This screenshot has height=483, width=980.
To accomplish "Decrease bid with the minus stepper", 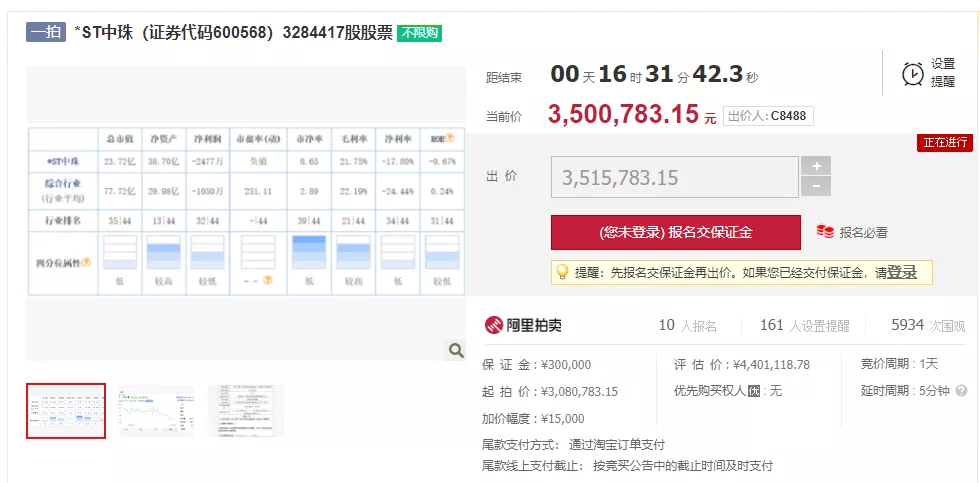I will pyautogui.click(x=816, y=186).
